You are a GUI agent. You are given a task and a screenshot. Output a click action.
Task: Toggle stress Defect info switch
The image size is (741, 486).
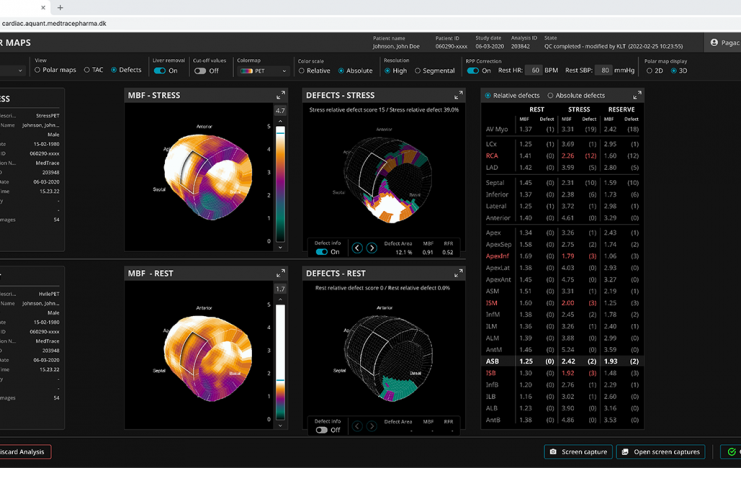(x=322, y=252)
